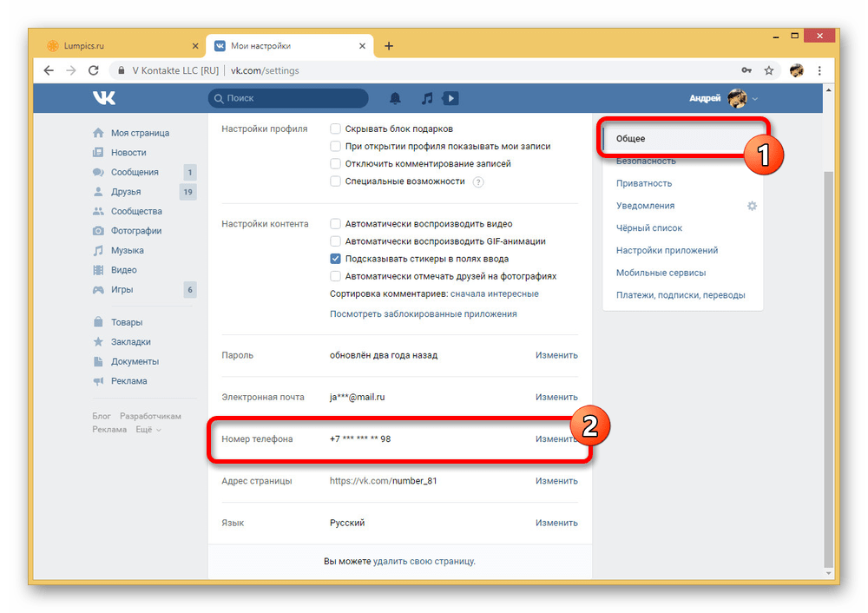Click the help question mark icon
This screenshot has width=868, height=613.
click(x=477, y=181)
